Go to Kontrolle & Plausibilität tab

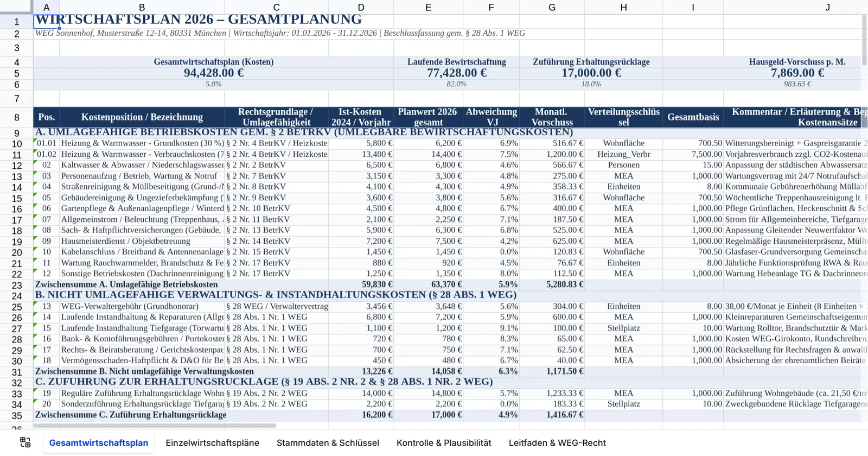coord(444,443)
